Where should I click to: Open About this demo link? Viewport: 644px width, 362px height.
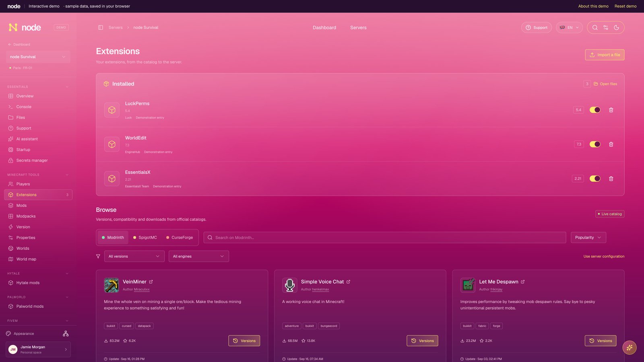[x=593, y=6]
